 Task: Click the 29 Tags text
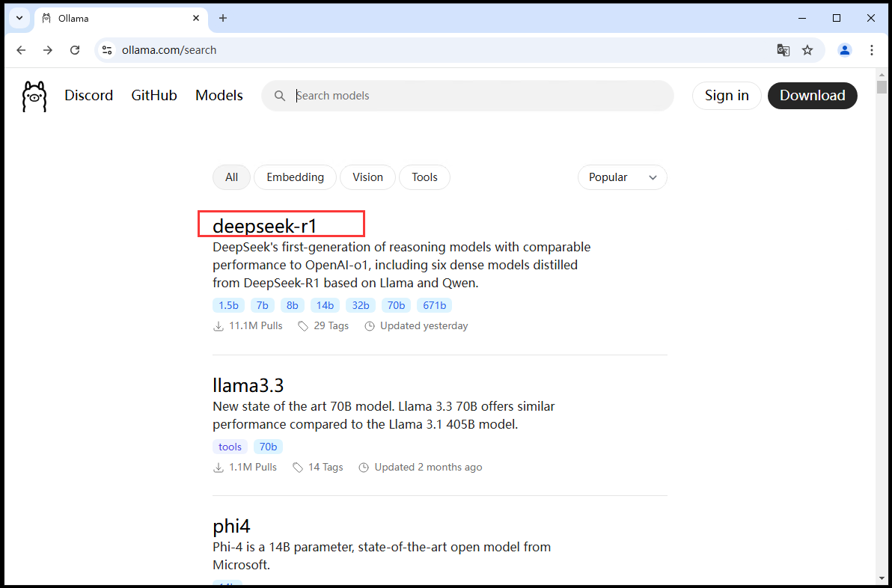331,326
